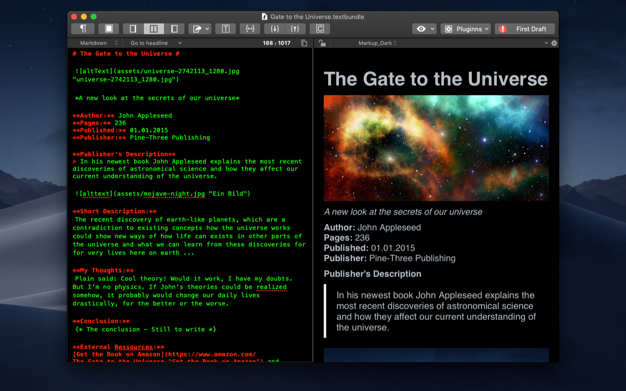Open the Go to headline dropdown
This screenshot has width=626, height=391.
156,43
